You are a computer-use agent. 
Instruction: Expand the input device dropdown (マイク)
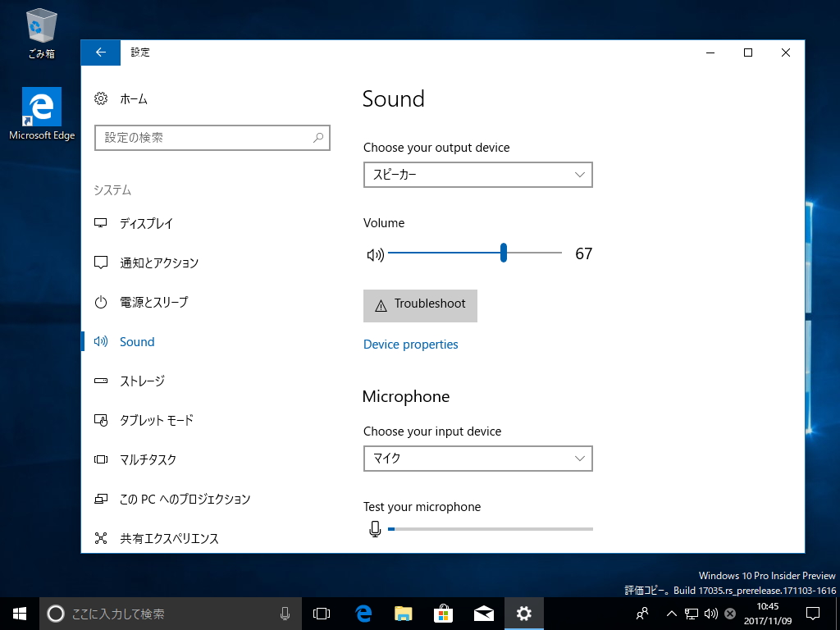point(478,459)
